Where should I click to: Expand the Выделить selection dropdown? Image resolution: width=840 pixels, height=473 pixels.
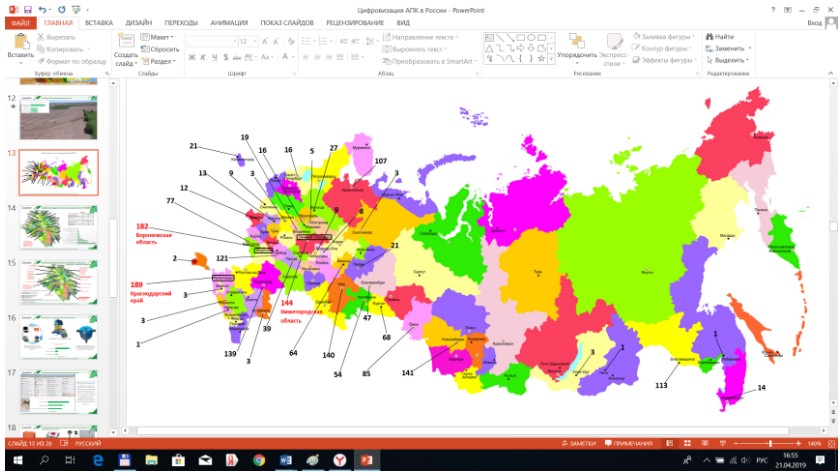coord(728,60)
